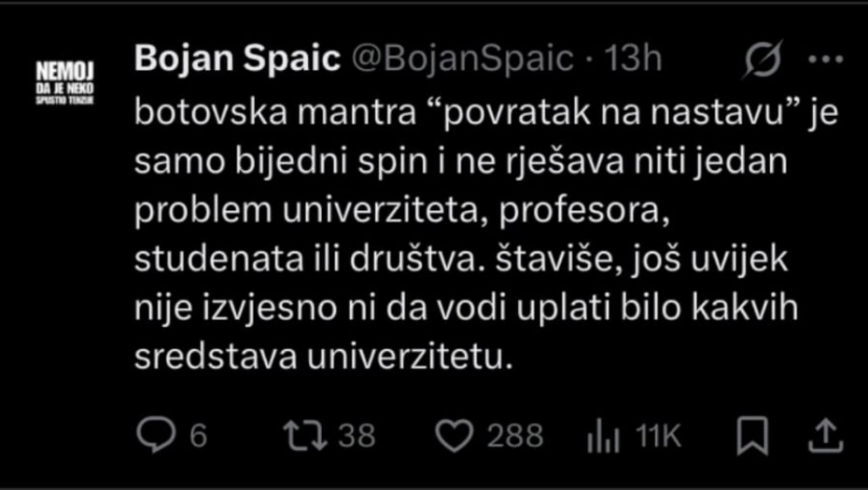Open the three-dot More options menu
Viewport: 868px width, 490px height.
click(x=823, y=60)
